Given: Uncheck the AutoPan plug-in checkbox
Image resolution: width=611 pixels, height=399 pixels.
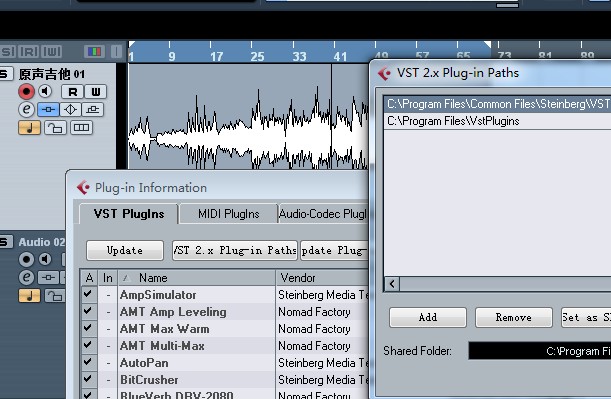Looking at the screenshot, I should pyautogui.click(x=88, y=362).
